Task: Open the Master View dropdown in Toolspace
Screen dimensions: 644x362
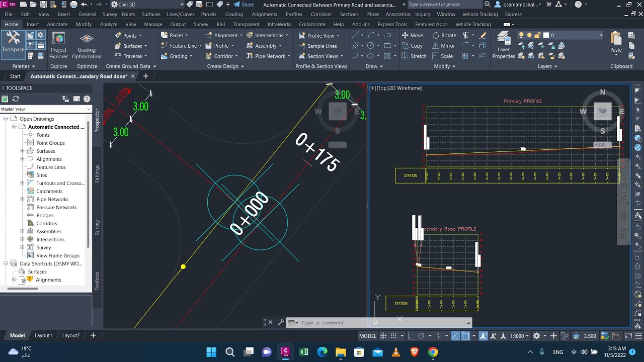Action: (x=46, y=109)
